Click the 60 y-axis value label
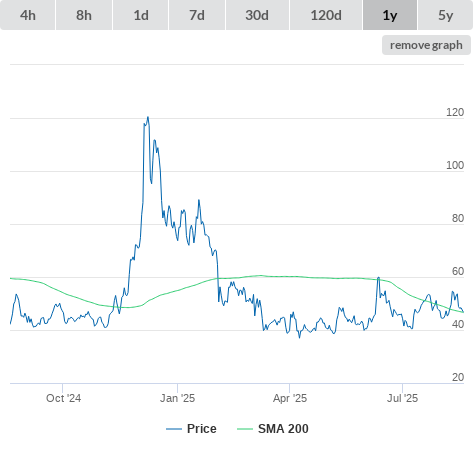The height and width of the screenshot is (455, 474). pos(458,271)
